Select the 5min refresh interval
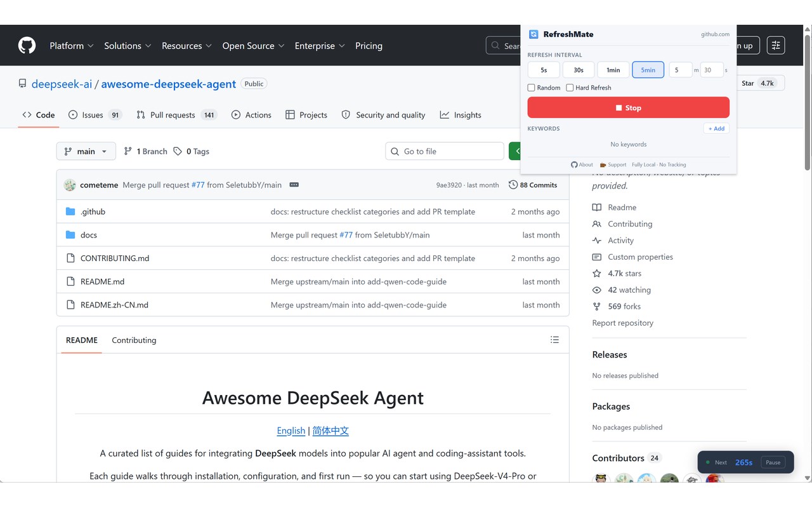812x508 pixels. click(648, 70)
